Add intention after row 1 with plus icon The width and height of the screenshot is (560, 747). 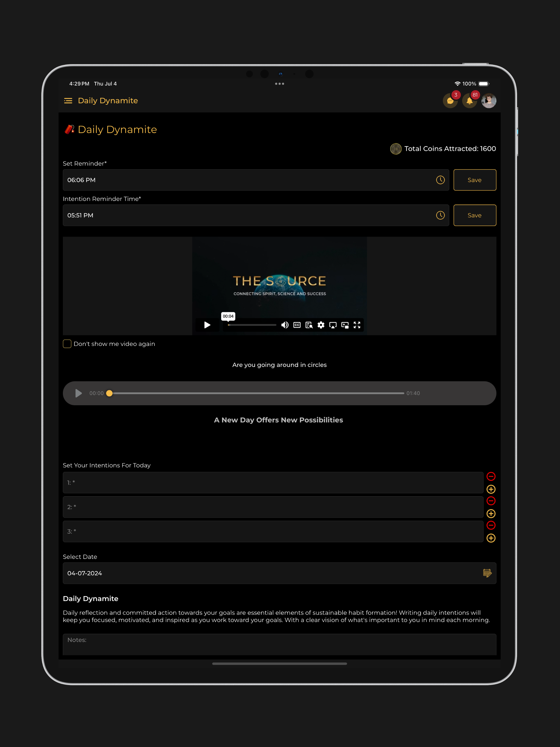(x=491, y=489)
